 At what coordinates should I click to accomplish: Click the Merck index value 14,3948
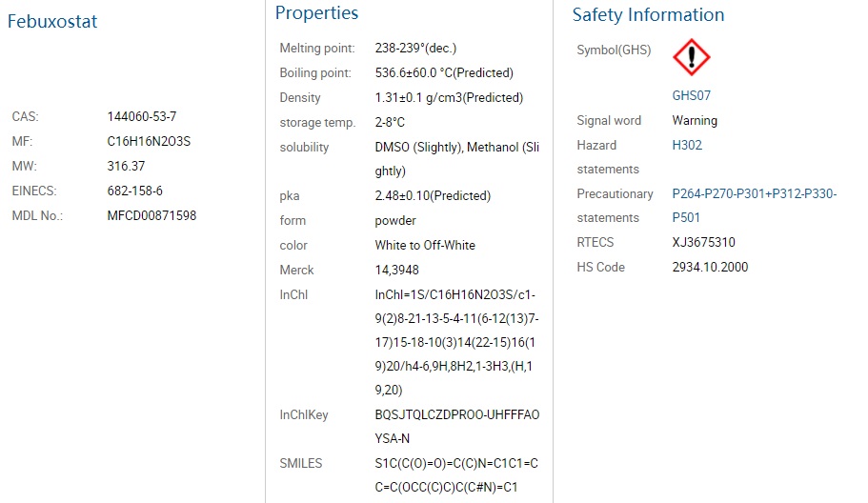click(x=397, y=270)
